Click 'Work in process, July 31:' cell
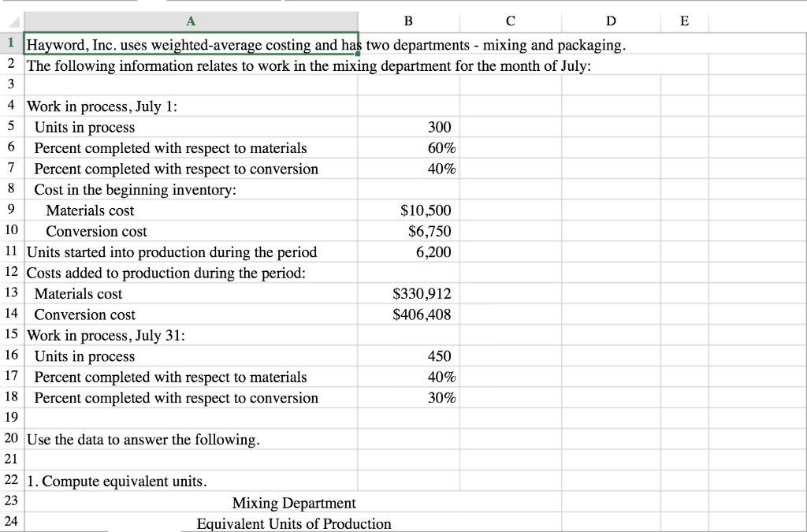Screen dimensions: 807x532 (x=191, y=336)
